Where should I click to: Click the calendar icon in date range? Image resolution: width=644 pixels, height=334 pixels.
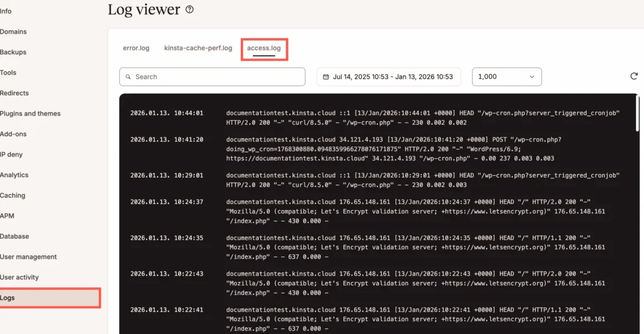pyautogui.click(x=326, y=77)
